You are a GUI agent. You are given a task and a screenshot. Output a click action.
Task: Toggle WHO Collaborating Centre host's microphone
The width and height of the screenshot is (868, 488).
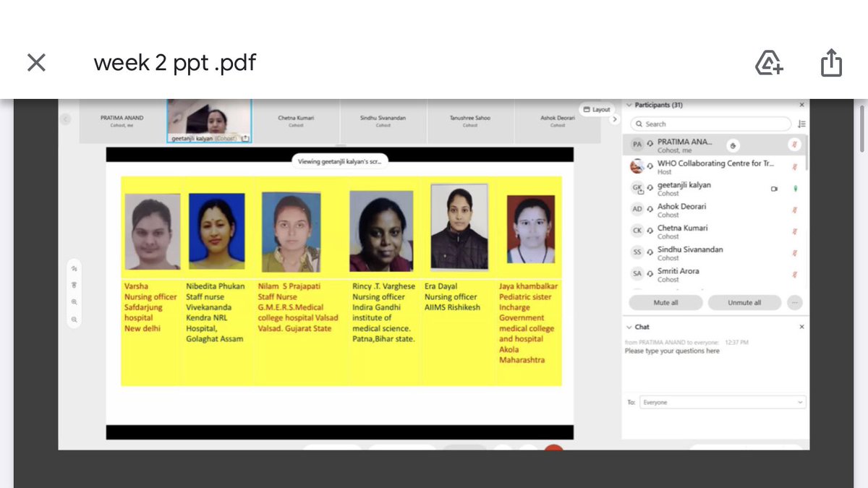point(794,166)
